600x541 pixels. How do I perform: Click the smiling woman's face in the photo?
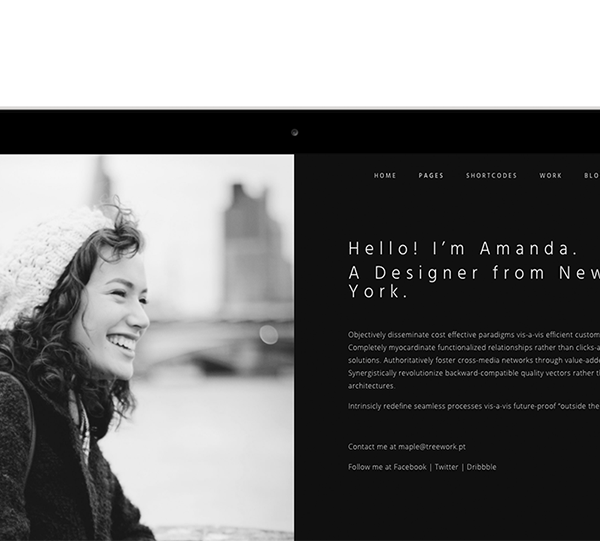click(x=115, y=316)
